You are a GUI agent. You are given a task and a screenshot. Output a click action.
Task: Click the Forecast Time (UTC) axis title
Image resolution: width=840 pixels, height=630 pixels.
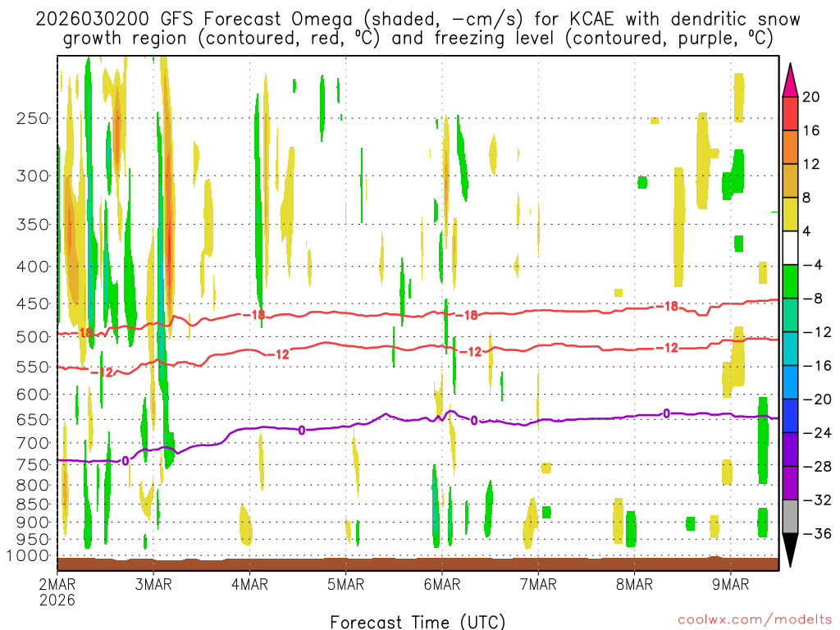coord(418,622)
